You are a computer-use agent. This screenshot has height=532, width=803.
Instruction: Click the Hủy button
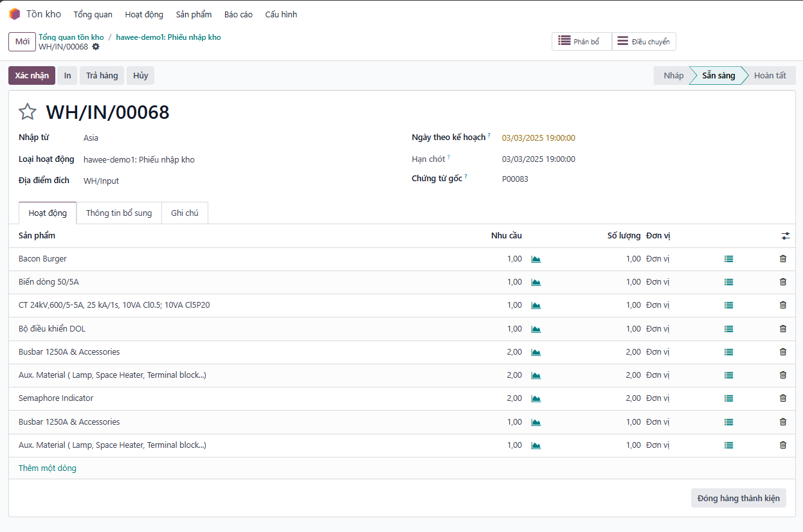pyautogui.click(x=141, y=76)
